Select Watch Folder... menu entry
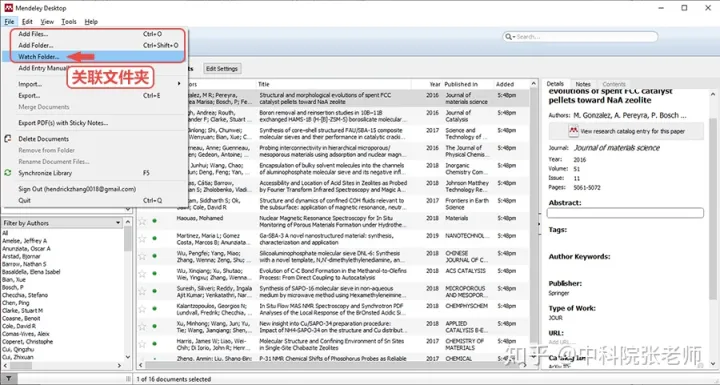 coord(94,57)
